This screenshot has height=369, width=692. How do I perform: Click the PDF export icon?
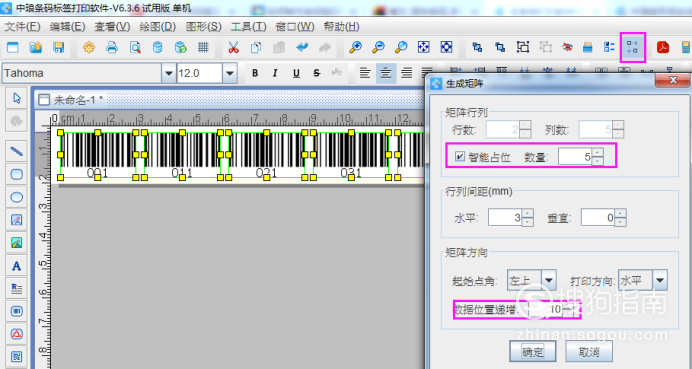(x=662, y=47)
